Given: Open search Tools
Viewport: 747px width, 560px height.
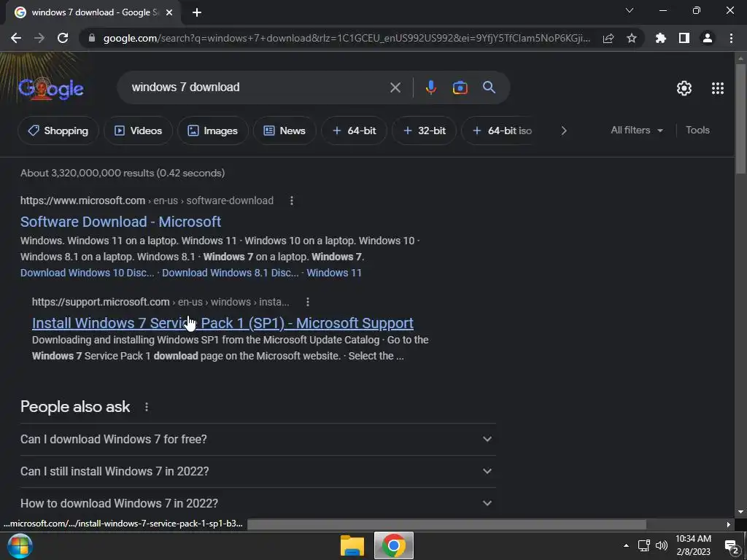Looking at the screenshot, I should [697, 130].
